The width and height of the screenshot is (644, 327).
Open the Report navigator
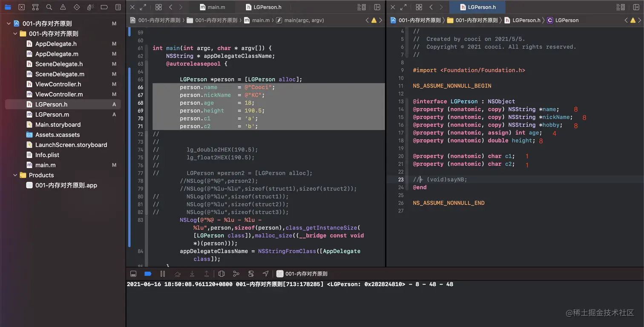click(x=118, y=7)
